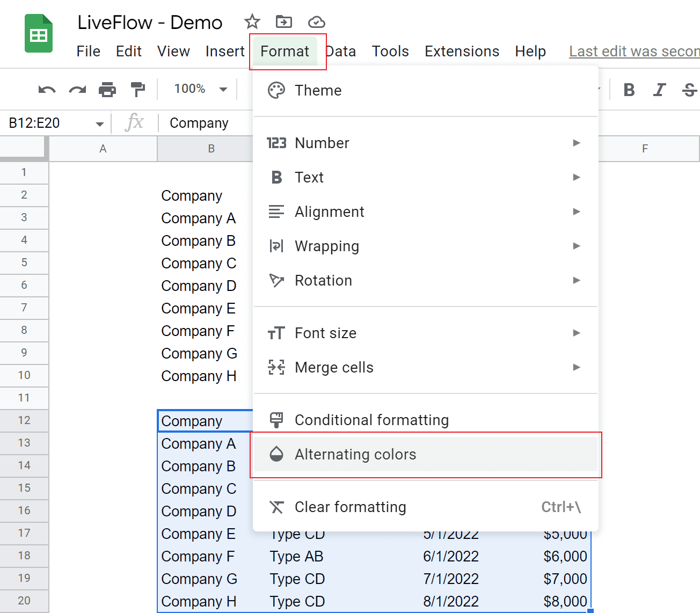
Task: Click the LiveFlow - Demo title
Action: 150,23
